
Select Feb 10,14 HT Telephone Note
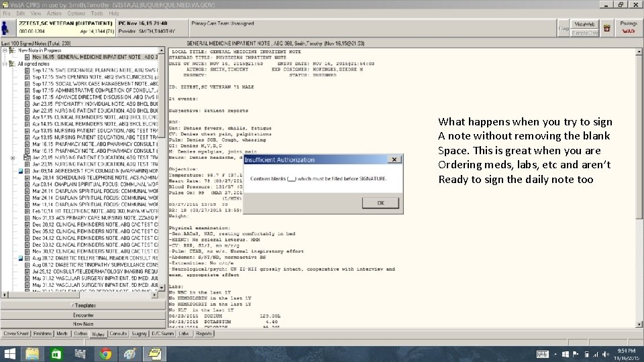click(x=95, y=211)
